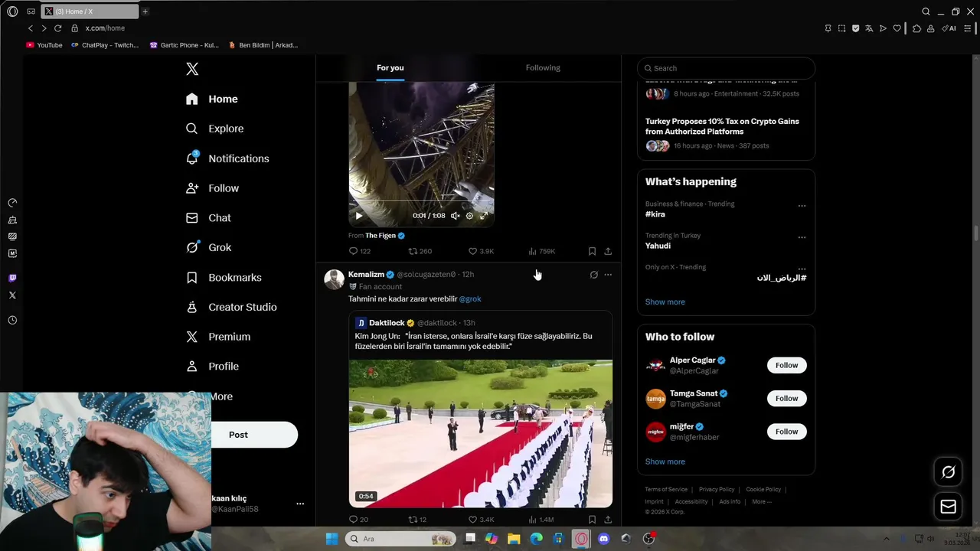Viewport: 980px width, 551px height.
Task: Open the browser AI assistant icon
Action: tap(949, 28)
